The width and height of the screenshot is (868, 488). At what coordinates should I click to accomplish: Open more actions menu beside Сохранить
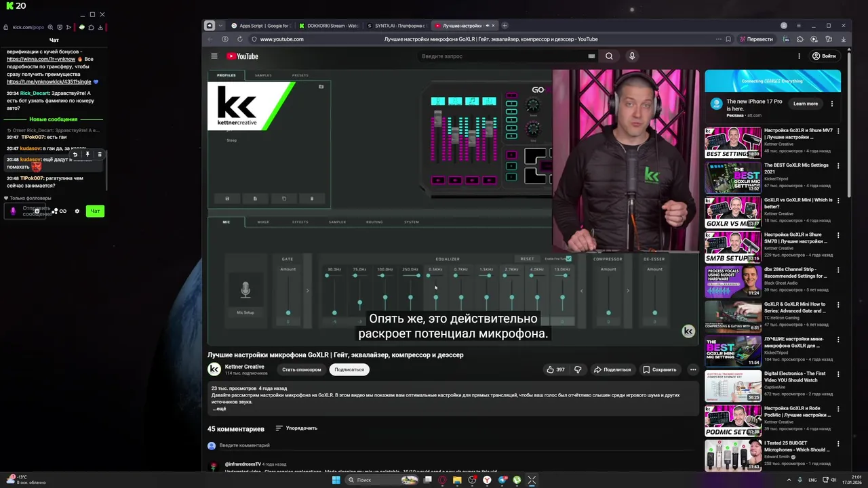(693, 369)
